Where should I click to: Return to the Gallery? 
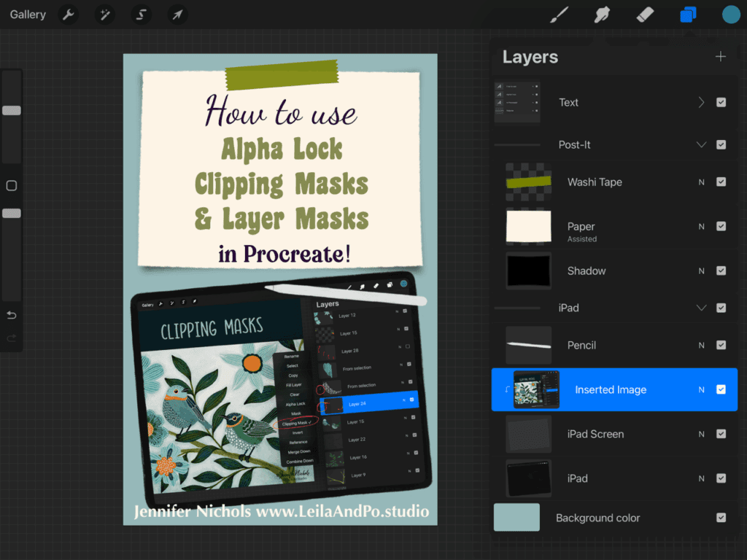(x=28, y=15)
